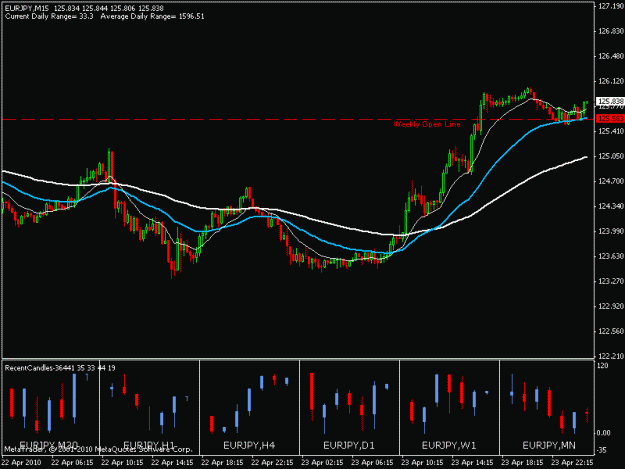Select the EURJPY,H1 candle panel label
The image size is (625, 469).
click(149, 445)
